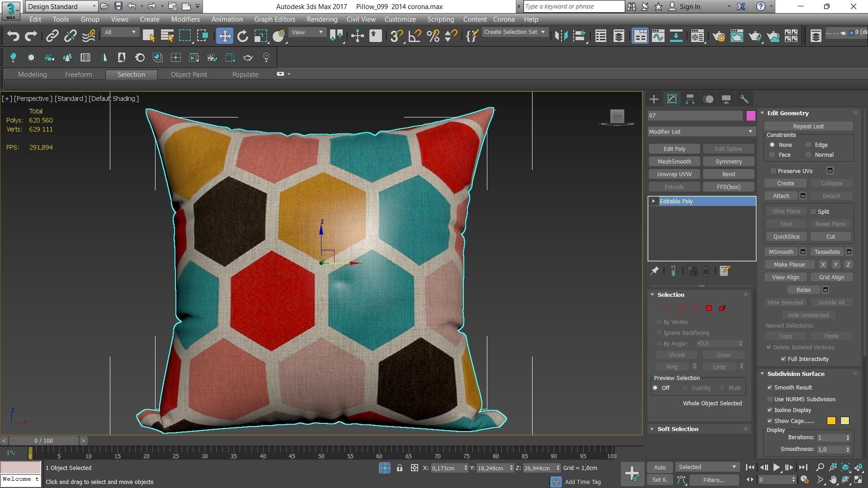Click the Relax button

[x=803, y=290]
